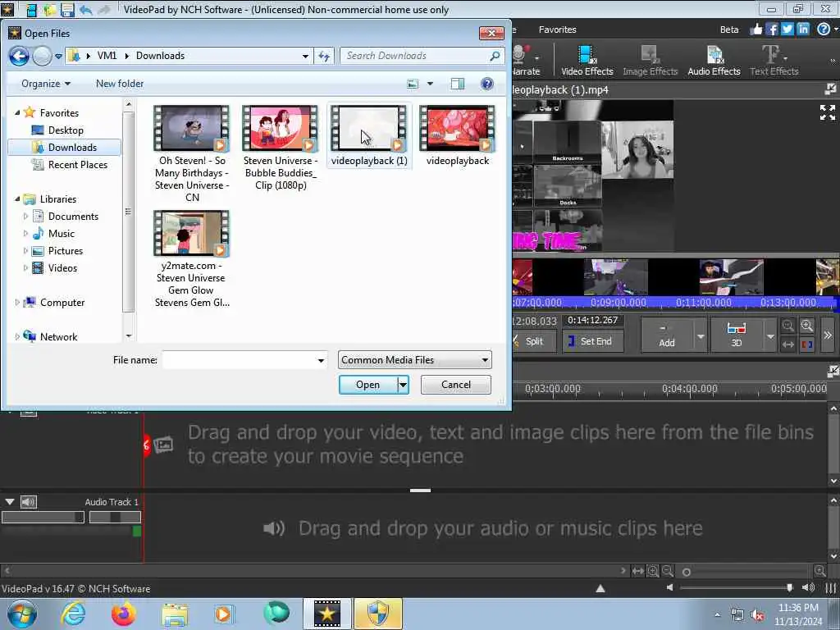Viewport: 840px width, 630px height.
Task: Click the 3D glasses button
Action: point(736,335)
